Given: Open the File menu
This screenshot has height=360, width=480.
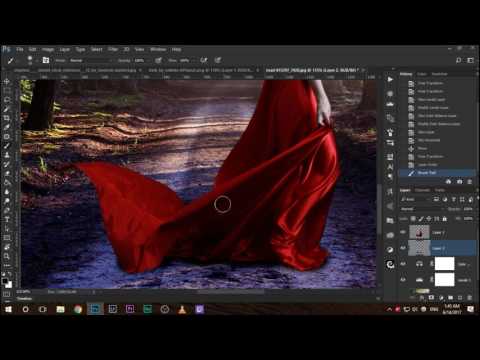Looking at the screenshot, I should click(x=20, y=49).
